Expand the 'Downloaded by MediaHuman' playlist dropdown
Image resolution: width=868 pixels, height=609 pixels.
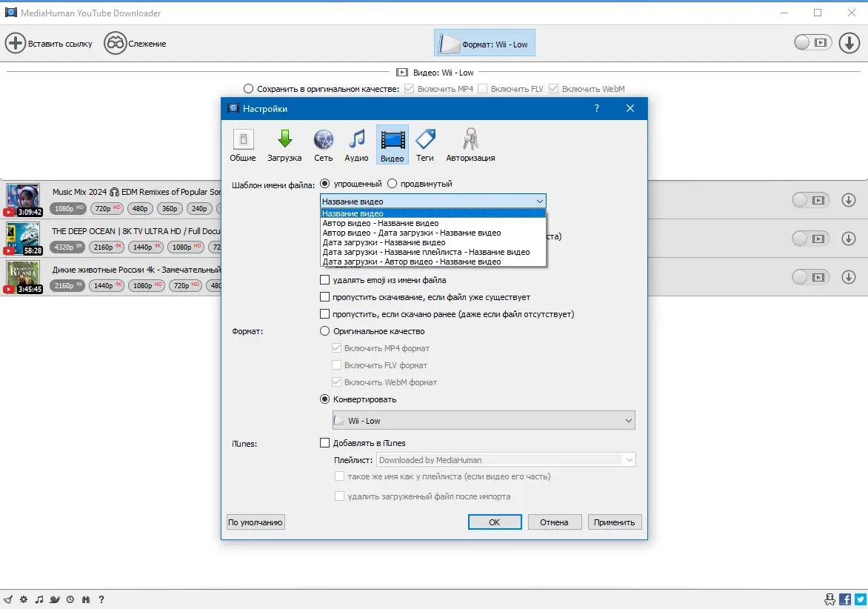coord(630,459)
